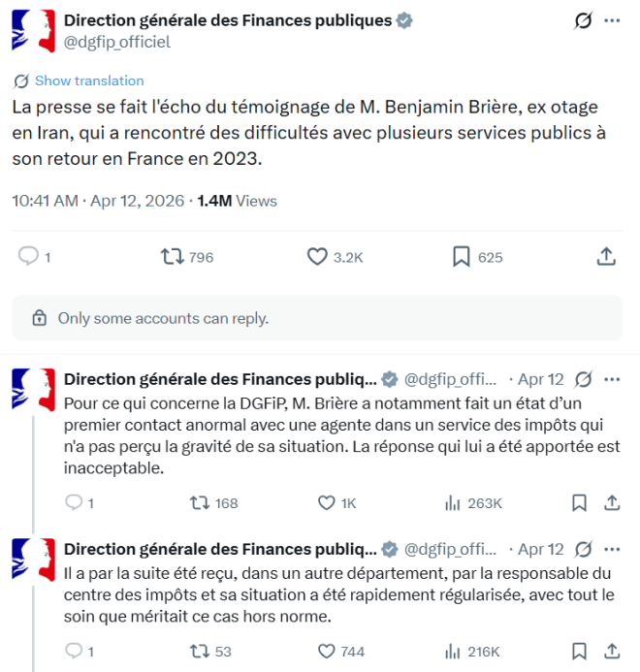Image resolution: width=640 pixels, height=672 pixels.
Task: Like the second reply with 744 likes
Action: [x=327, y=652]
